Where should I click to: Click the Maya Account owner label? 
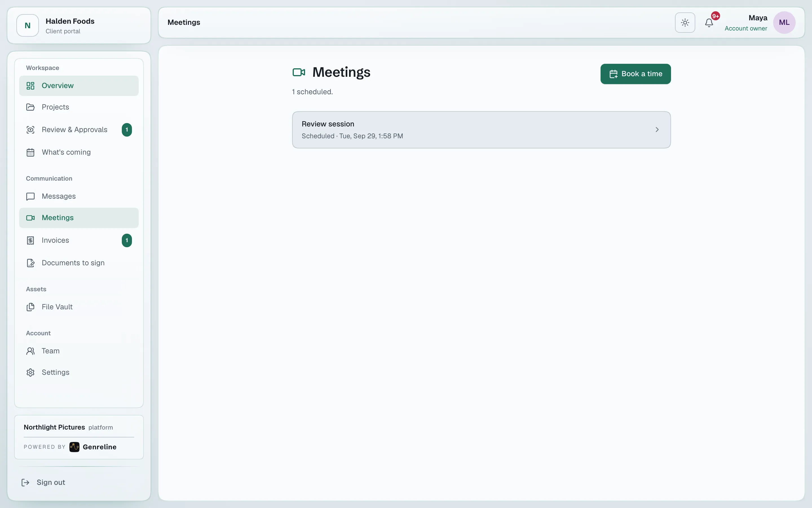click(x=746, y=23)
